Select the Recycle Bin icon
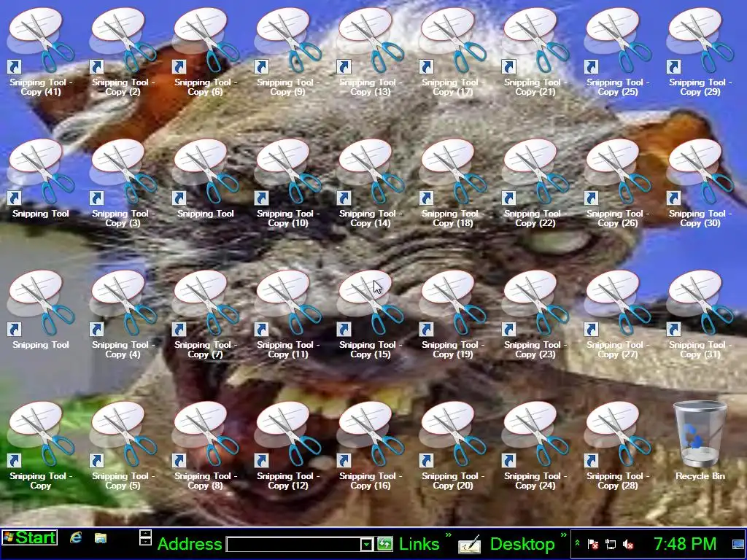 pyautogui.click(x=700, y=441)
